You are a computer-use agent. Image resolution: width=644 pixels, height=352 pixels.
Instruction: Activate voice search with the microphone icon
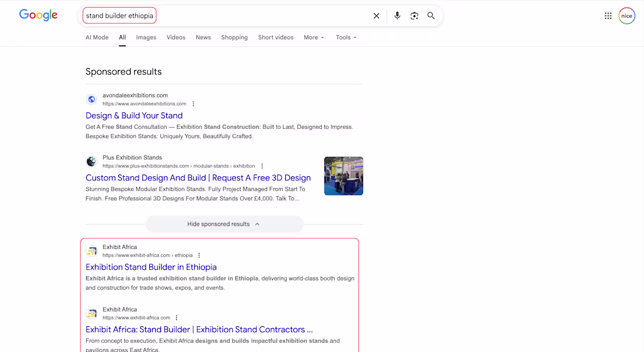coord(397,16)
